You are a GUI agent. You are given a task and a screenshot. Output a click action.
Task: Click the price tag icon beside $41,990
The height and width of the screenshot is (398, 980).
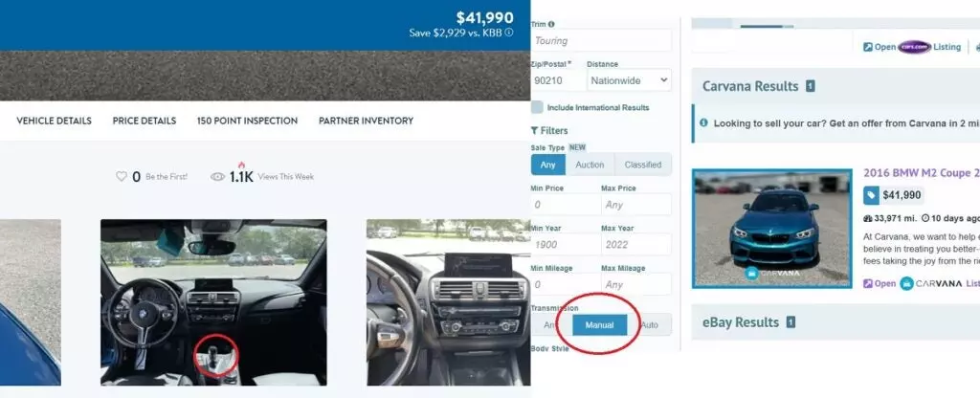pyautogui.click(x=871, y=195)
